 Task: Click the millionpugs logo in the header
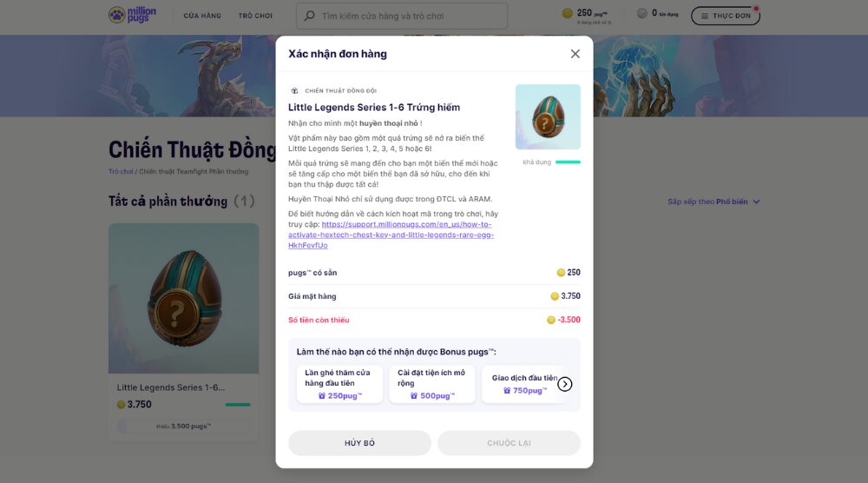pos(131,16)
